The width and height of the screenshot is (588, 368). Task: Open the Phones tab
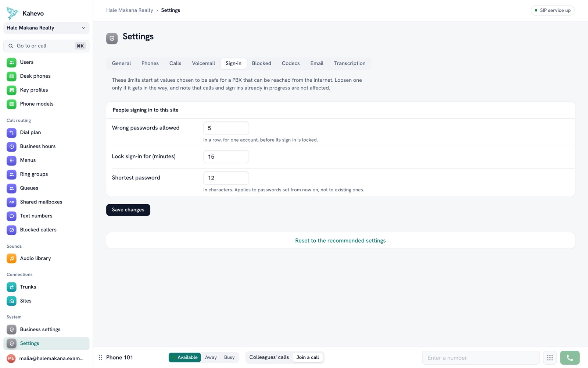tap(150, 63)
